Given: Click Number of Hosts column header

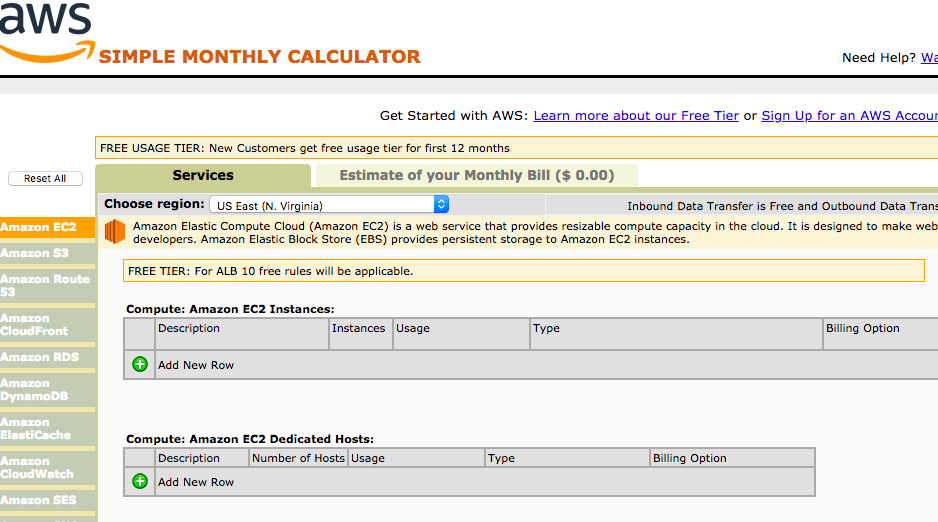Looking at the screenshot, I should click(x=298, y=458).
